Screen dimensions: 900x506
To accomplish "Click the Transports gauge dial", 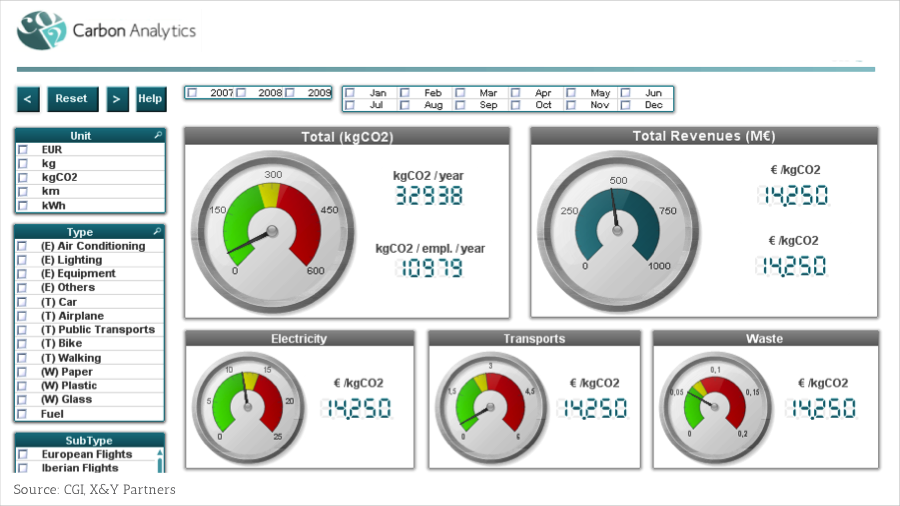I will pyautogui.click(x=490, y=405).
